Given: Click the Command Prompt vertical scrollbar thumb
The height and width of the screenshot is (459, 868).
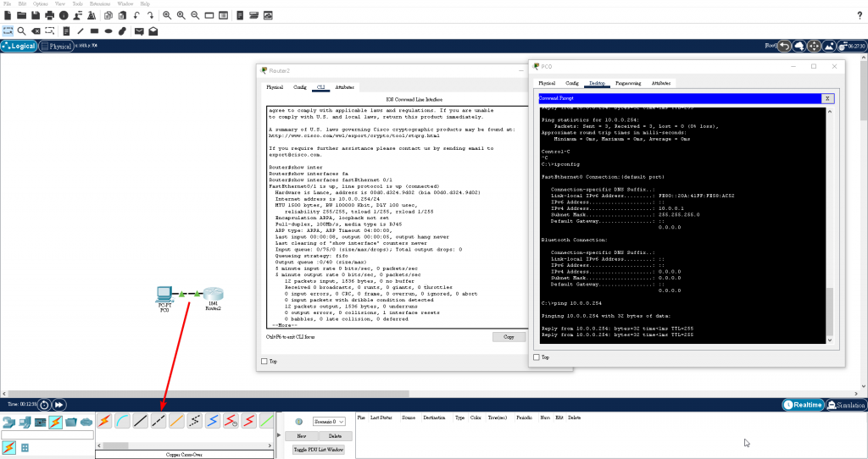Looking at the screenshot, I should click(829, 311).
